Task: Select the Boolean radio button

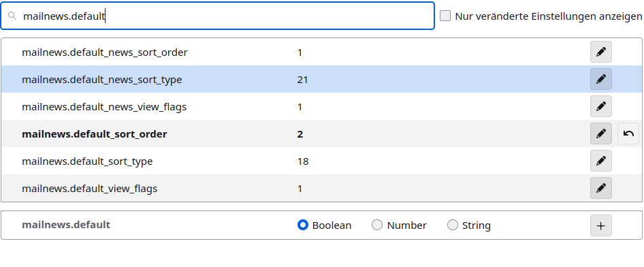Action: pos(303,225)
